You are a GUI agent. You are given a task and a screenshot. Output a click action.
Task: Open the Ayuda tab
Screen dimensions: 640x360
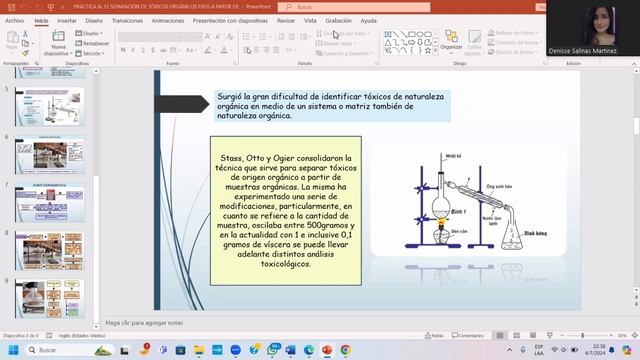click(368, 20)
